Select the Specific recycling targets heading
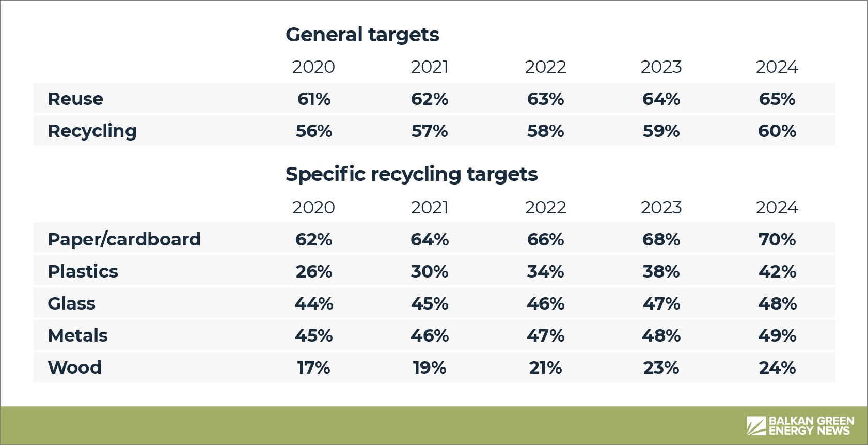Image resolution: width=868 pixels, height=445 pixels. [412, 174]
